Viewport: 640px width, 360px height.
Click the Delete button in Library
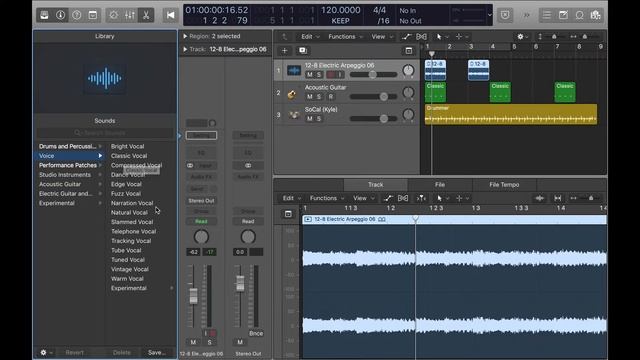click(x=122, y=353)
